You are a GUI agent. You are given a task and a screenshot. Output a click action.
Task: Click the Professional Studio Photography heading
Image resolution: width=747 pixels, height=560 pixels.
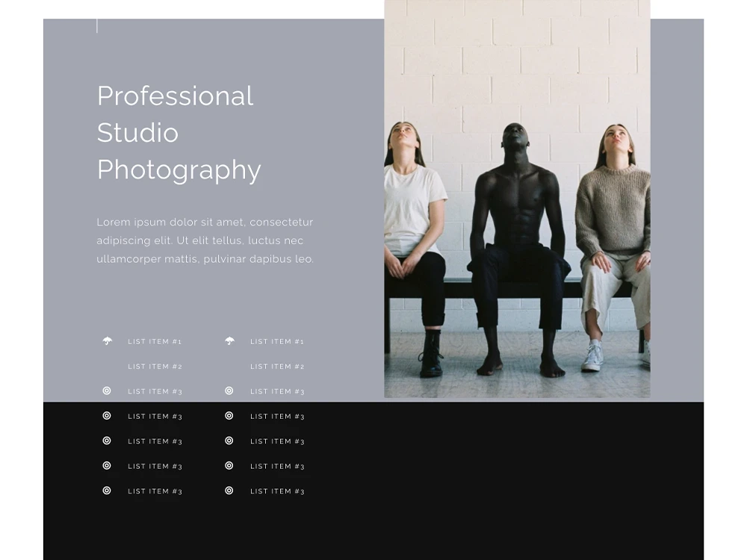pos(179,133)
